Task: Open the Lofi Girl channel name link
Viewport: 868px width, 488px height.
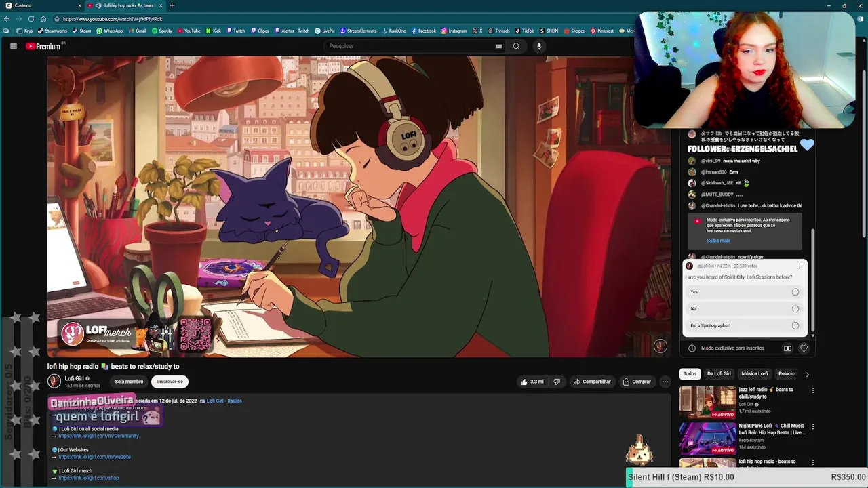Action: [75, 378]
